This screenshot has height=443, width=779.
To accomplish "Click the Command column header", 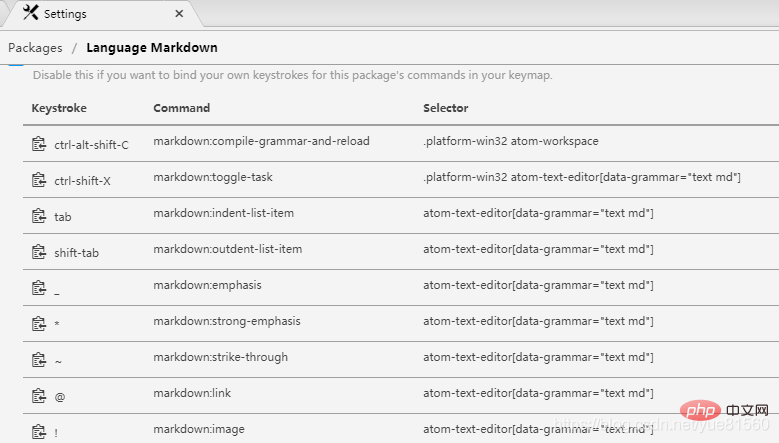I will pos(181,108).
